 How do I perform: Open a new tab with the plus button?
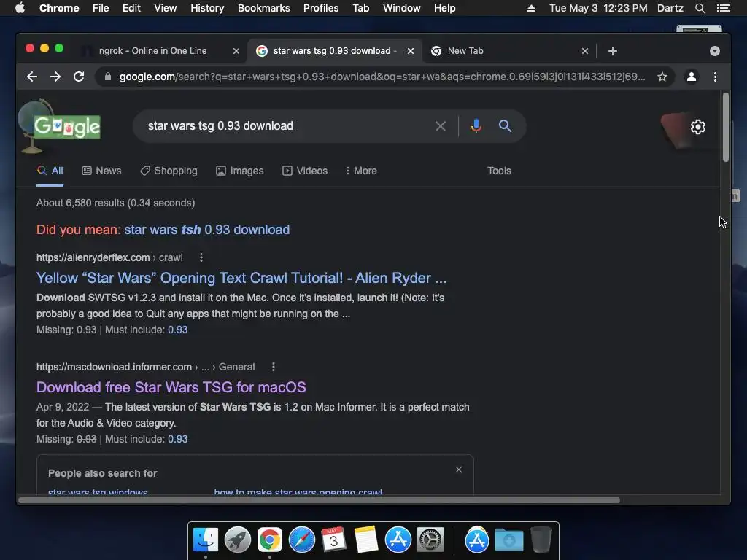(x=613, y=51)
